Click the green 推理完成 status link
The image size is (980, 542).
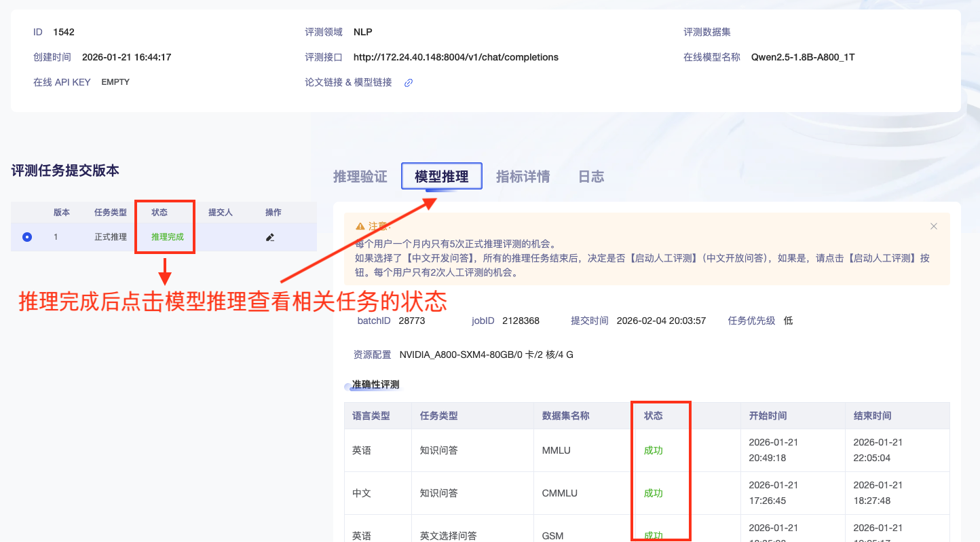(164, 237)
